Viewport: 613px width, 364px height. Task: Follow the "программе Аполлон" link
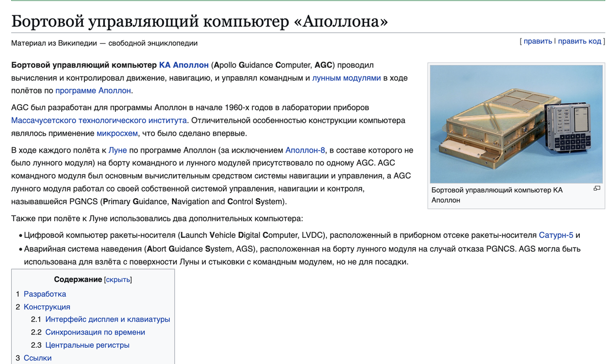click(93, 90)
